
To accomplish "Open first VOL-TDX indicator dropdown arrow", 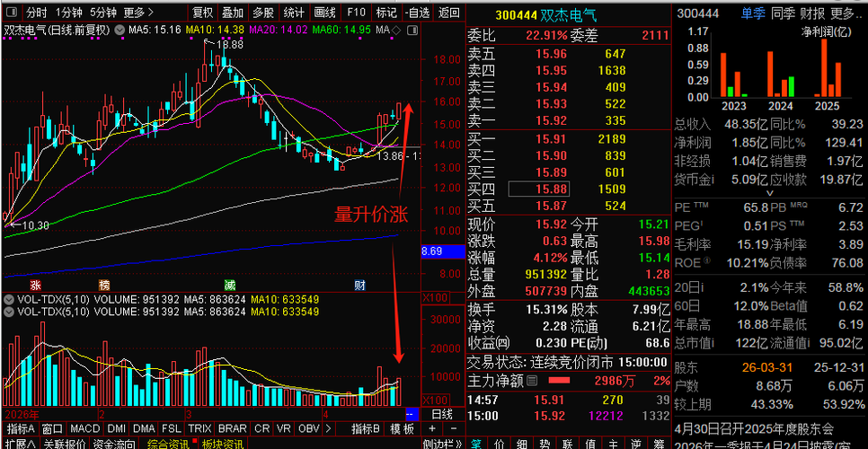I will (x=8, y=299).
